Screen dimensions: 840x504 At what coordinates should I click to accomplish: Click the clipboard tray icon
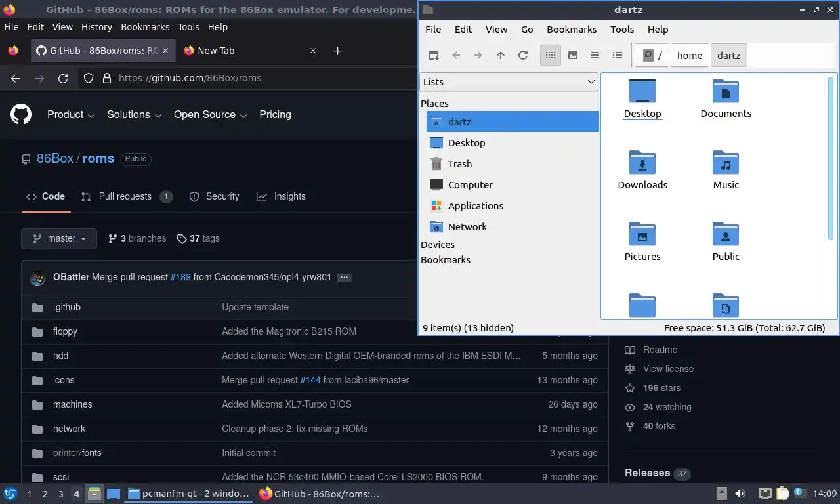783,493
